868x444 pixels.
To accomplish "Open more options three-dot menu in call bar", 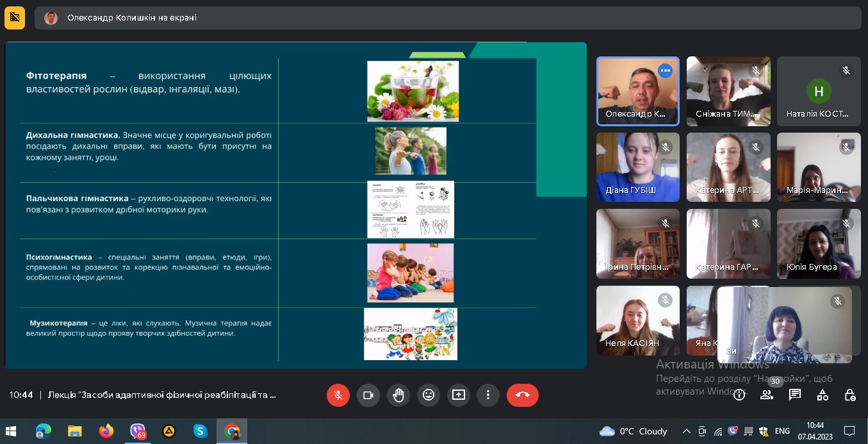I will [x=488, y=395].
